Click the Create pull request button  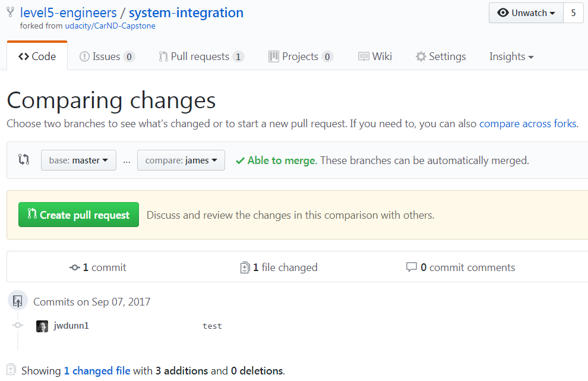click(78, 215)
